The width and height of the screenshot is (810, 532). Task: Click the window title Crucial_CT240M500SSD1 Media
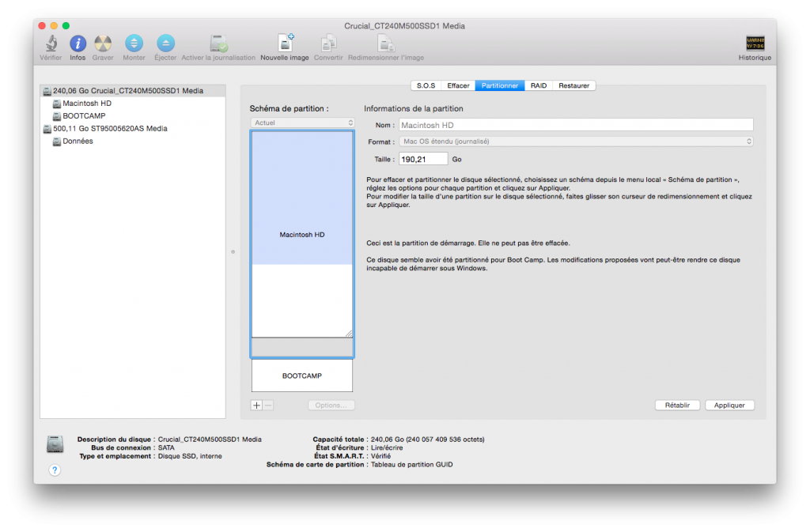click(x=404, y=26)
